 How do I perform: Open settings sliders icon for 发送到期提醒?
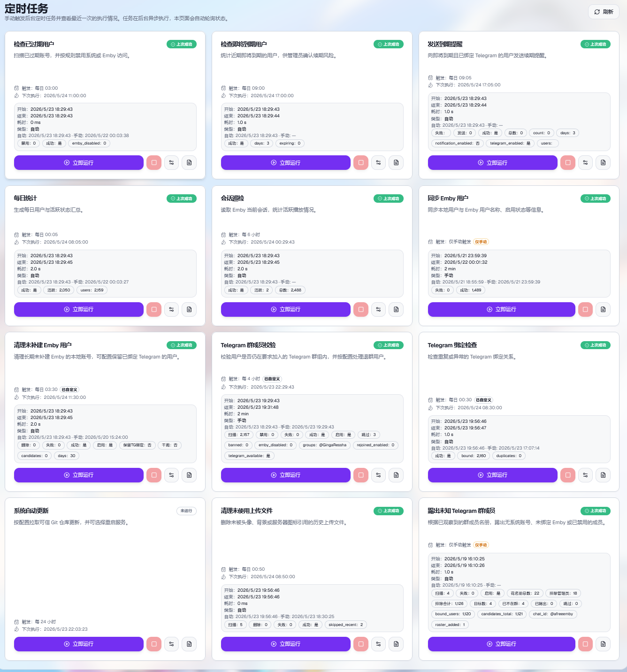(x=585, y=162)
